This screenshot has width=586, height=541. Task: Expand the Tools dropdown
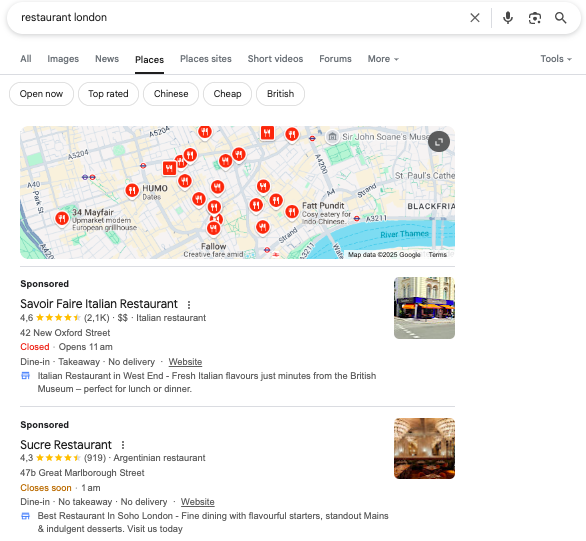click(556, 59)
